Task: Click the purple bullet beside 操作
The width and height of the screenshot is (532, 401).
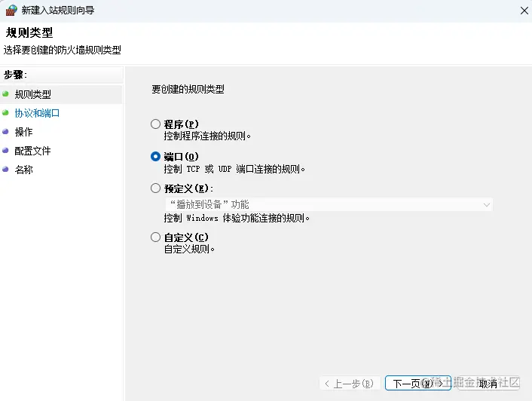Action: click(5, 131)
